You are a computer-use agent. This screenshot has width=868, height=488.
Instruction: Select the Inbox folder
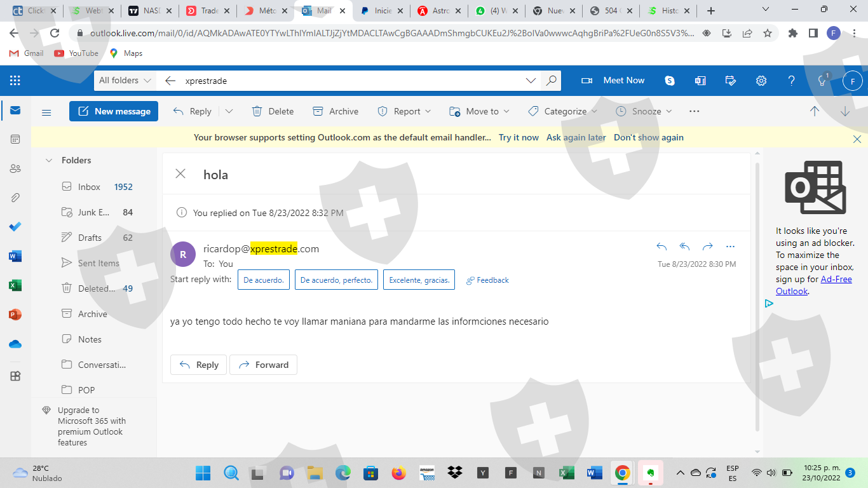pos(89,187)
